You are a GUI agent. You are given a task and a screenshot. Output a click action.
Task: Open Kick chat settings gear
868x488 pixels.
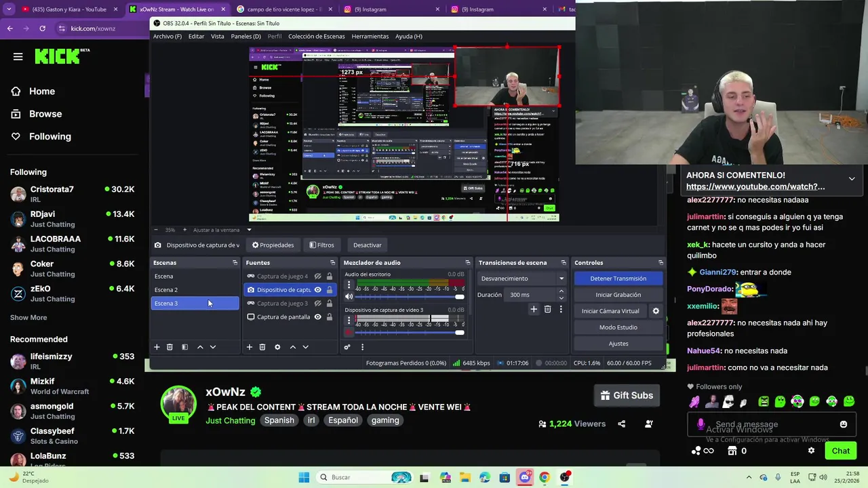point(811,451)
